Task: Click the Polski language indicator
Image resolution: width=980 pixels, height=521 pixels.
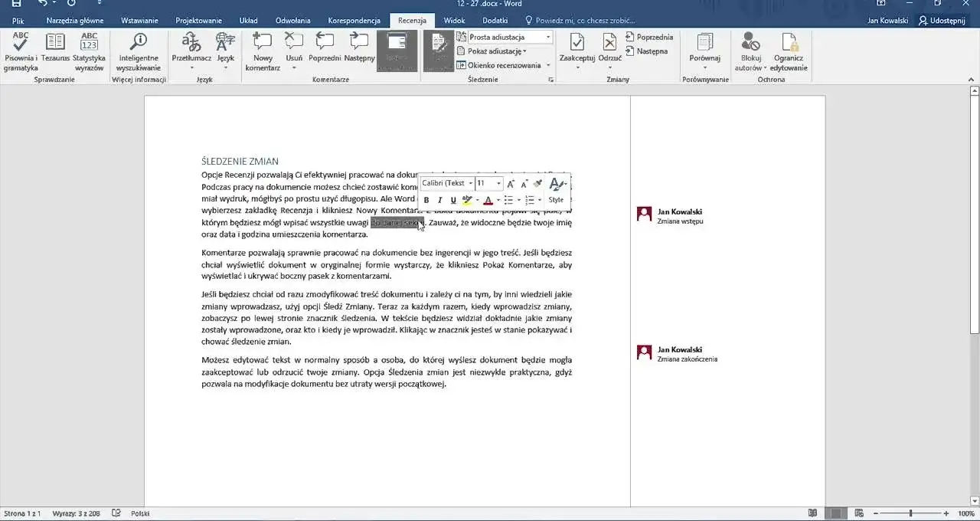Action: coord(140,513)
